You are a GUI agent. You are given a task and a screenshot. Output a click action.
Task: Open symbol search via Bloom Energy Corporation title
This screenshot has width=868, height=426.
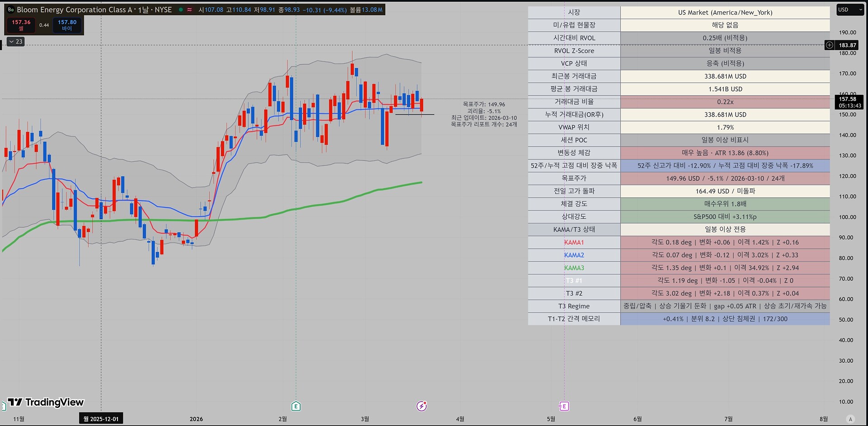pos(75,9)
